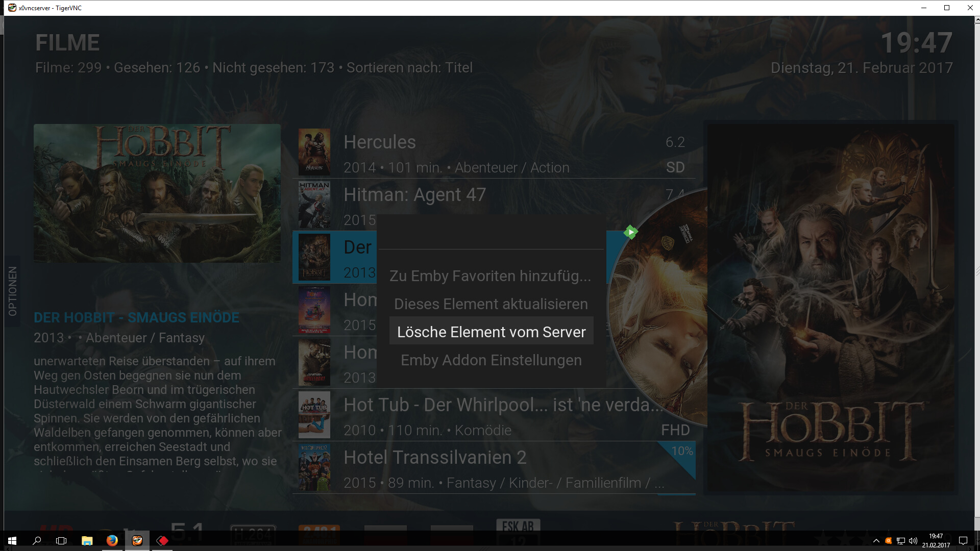Image resolution: width=980 pixels, height=551 pixels.
Task: Open the volume tray icon
Action: coord(913,541)
